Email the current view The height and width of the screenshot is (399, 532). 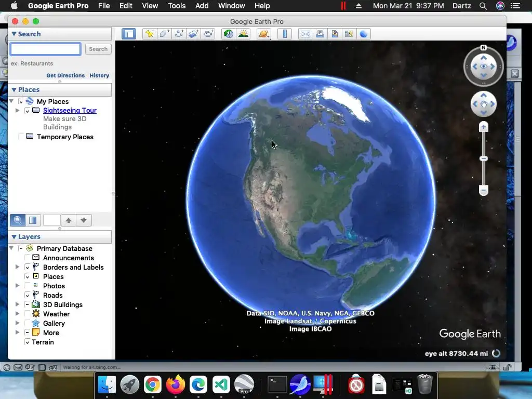(x=305, y=34)
